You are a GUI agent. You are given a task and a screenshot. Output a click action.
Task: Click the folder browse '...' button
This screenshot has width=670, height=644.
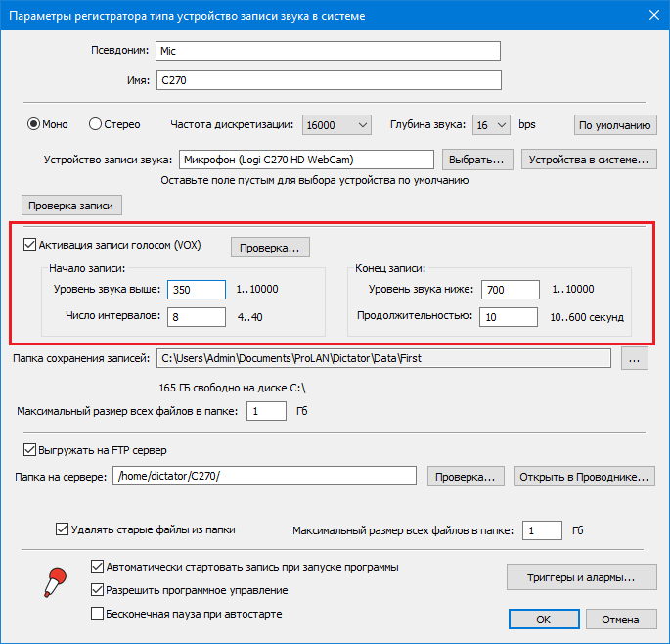[635, 359]
